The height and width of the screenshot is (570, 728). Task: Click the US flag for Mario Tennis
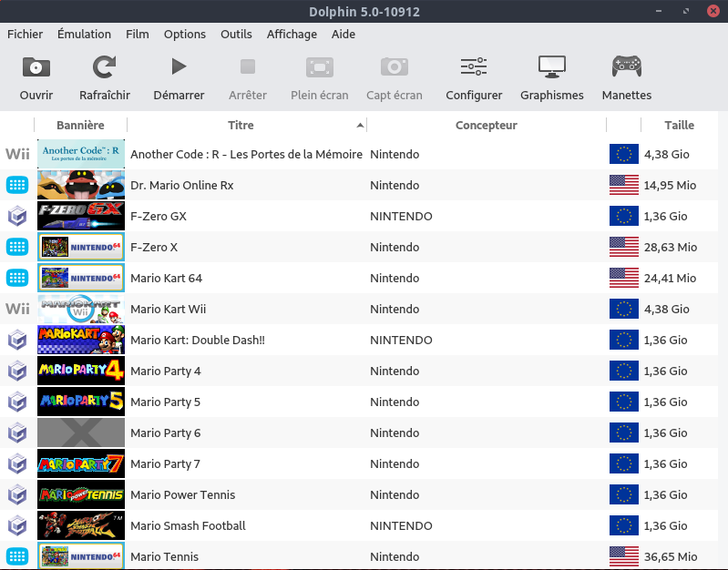(x=624, y=556)
